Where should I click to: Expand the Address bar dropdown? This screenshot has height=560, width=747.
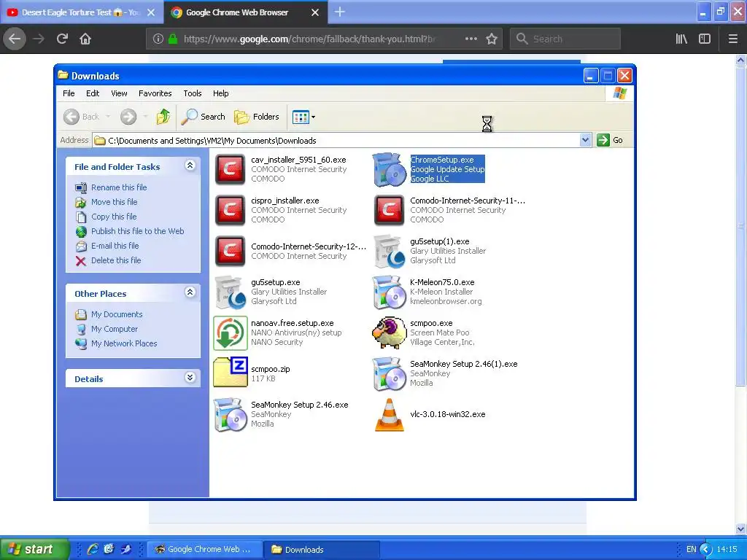(585, 140)
